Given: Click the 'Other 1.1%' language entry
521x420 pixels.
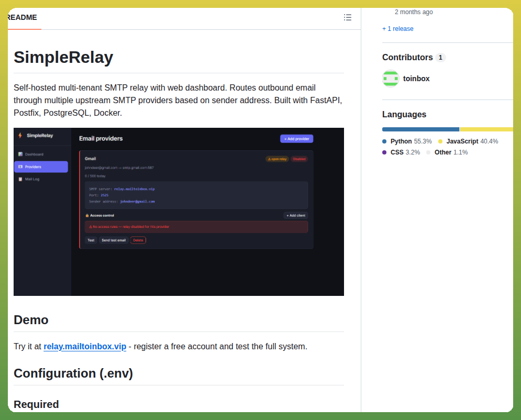Looking at the screenshot, I should point(447,152).
